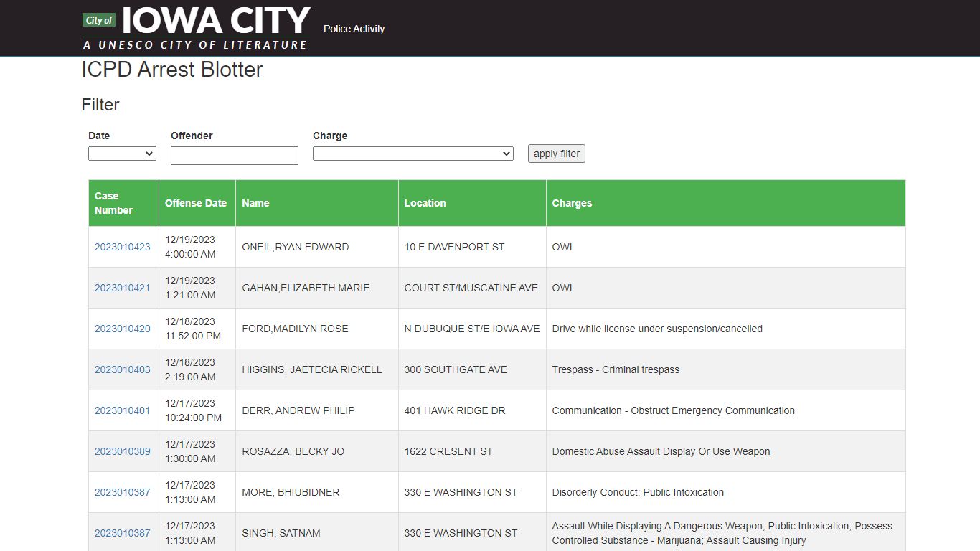Image resolution: width=980 pixels, height=551 pixels.
Task: Select the name ONEIL,RYAN EDWARD
Action: tap(296, 247)
